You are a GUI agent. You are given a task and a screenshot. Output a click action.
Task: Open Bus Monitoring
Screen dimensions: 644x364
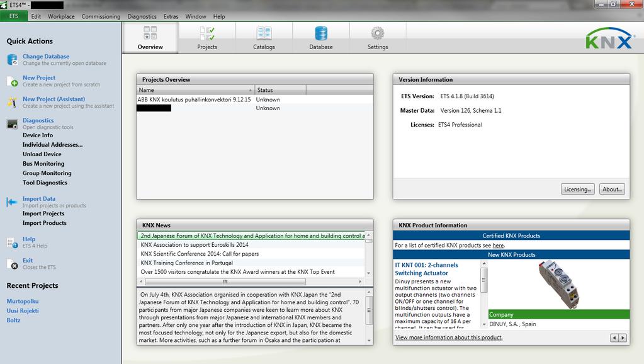(43, 164)
